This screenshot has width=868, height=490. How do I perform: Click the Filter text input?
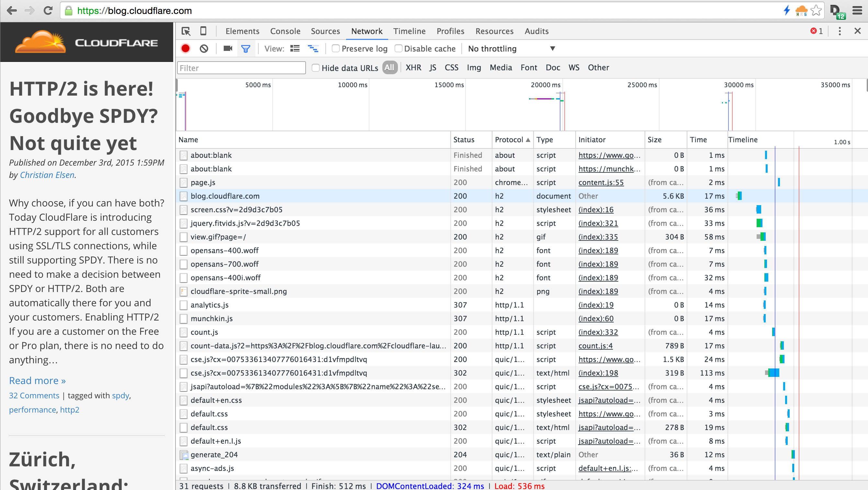click(x=241, y=68)
